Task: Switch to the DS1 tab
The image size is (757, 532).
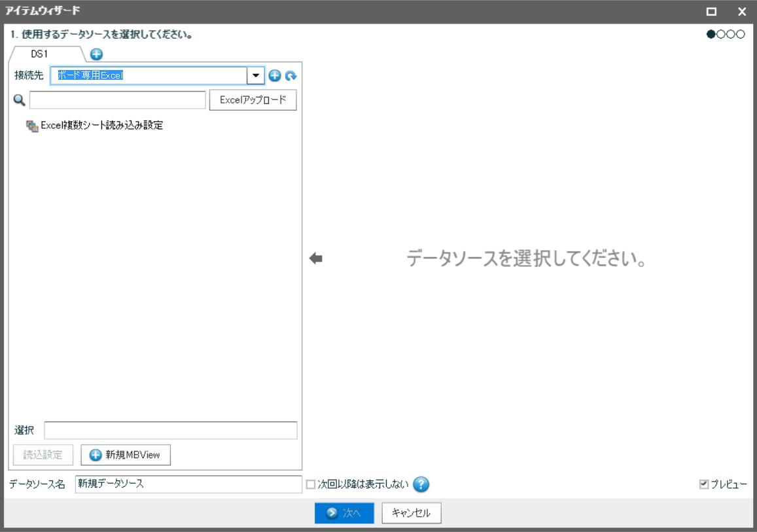Action: click(40, 54)
